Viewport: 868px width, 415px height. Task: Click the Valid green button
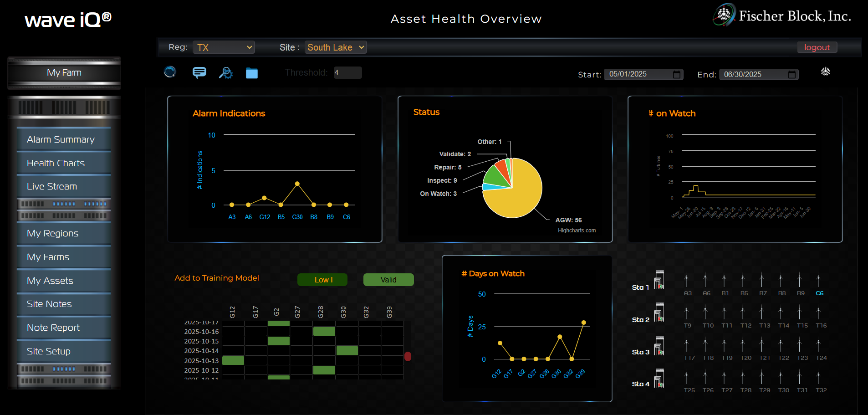[388, 280]
